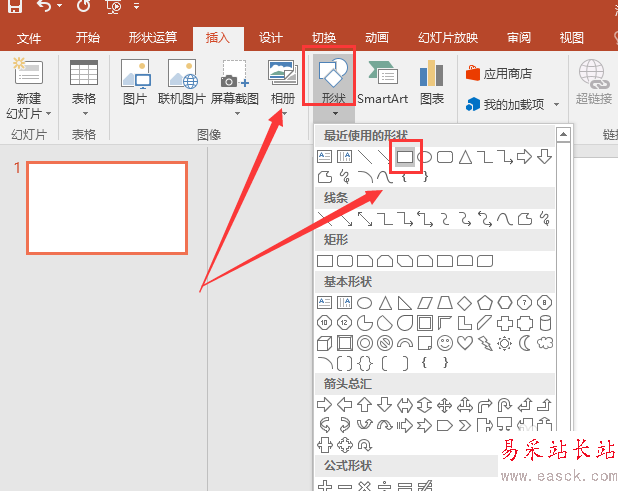Select the pentagon in 基本形状
This screenshot has height=491, width=618.
tap(485, 303)
